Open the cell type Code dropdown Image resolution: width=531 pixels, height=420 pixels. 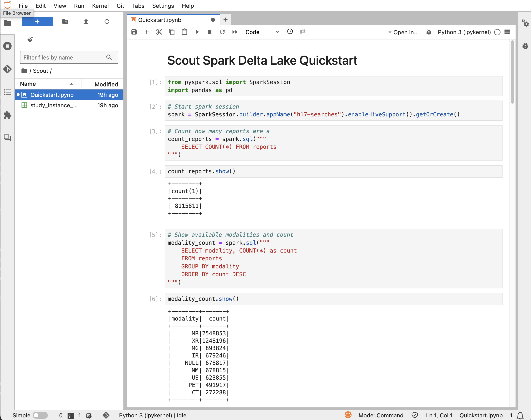(x=262, y=32)
